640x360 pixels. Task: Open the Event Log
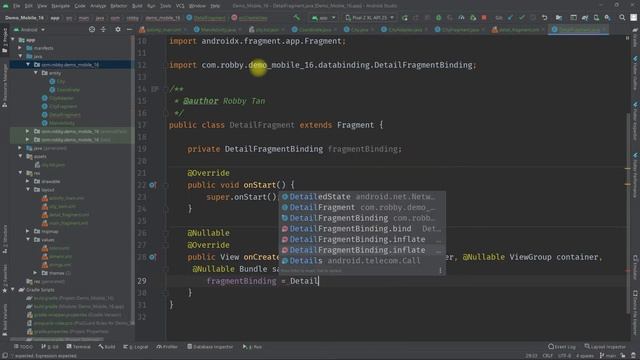562,347
